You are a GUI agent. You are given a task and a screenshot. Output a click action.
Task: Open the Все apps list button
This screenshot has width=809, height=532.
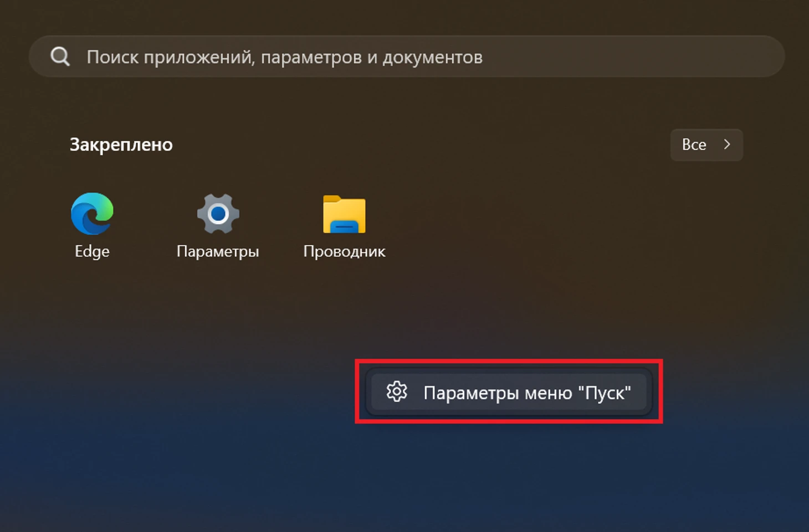pos(706,145)
